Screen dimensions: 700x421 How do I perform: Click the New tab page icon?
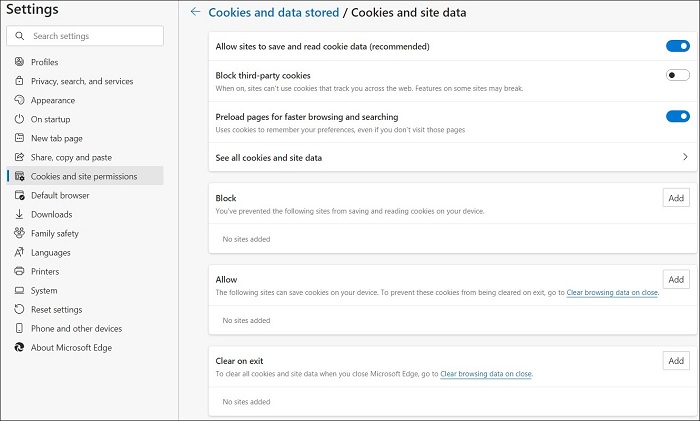click(19, 138)
